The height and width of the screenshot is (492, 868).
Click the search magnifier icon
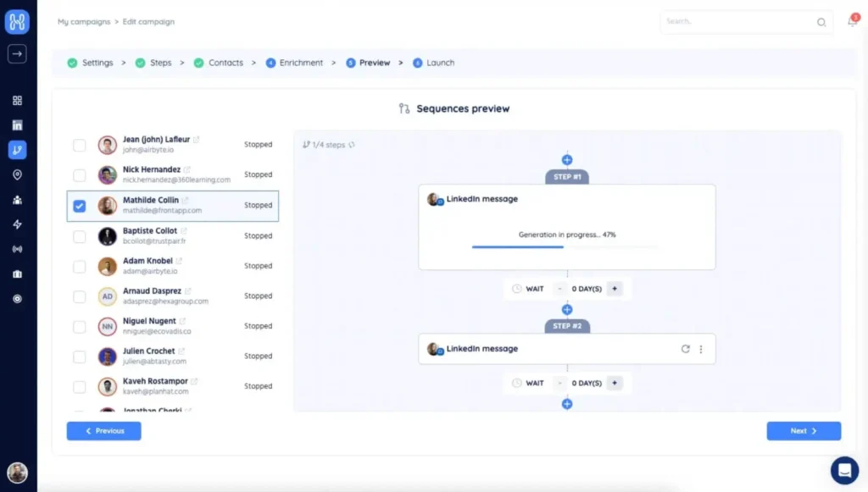coord(821,22)
